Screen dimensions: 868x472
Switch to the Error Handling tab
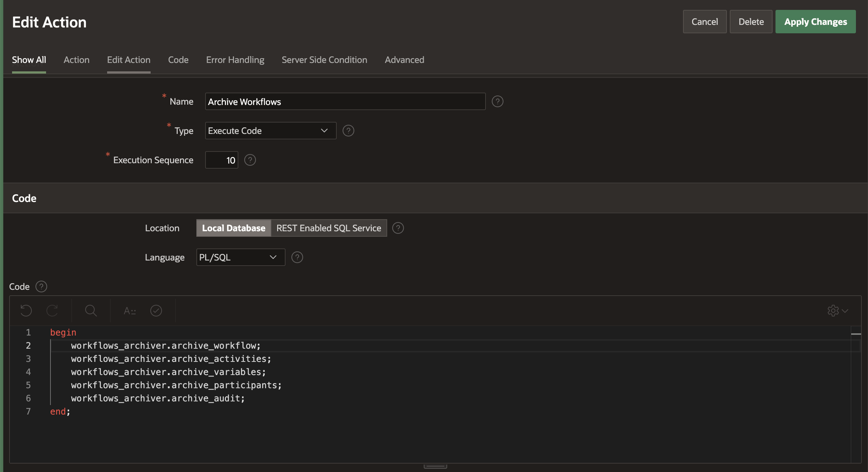pos(235,60)
